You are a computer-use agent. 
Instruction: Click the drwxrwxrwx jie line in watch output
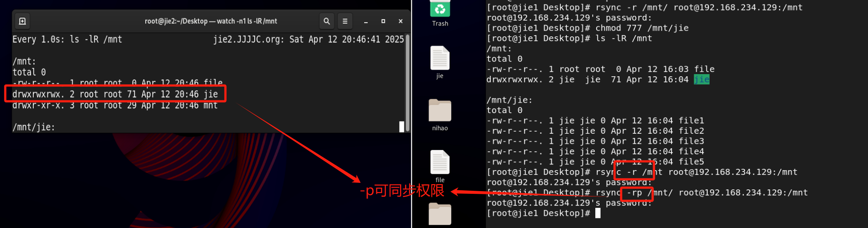(115, 94)
